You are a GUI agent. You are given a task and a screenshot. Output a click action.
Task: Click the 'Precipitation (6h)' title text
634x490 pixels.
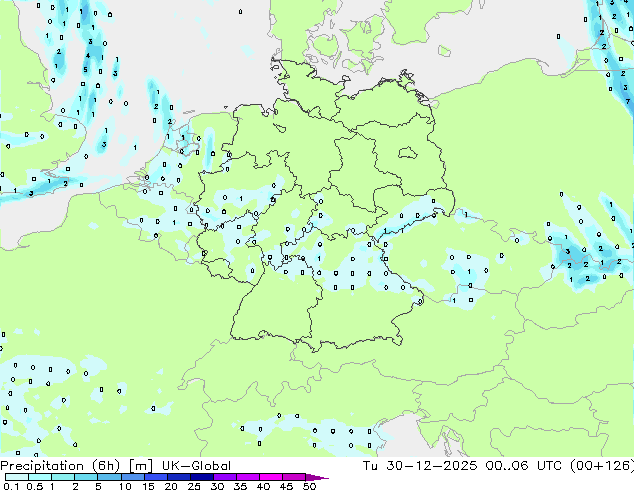tap(60, 466)
